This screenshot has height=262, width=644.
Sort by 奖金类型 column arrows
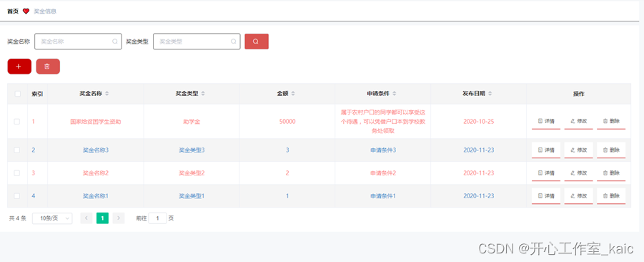[x=203, y=94]
